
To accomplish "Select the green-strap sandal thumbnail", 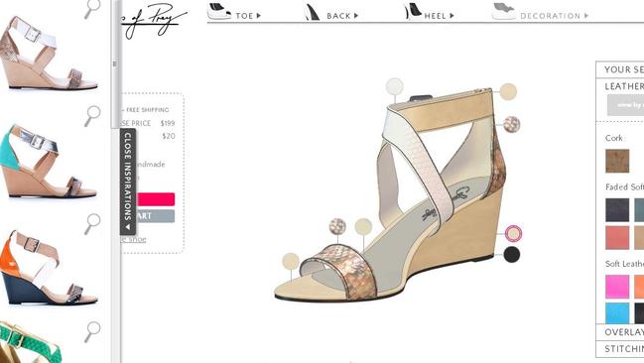I will (31, 342).
